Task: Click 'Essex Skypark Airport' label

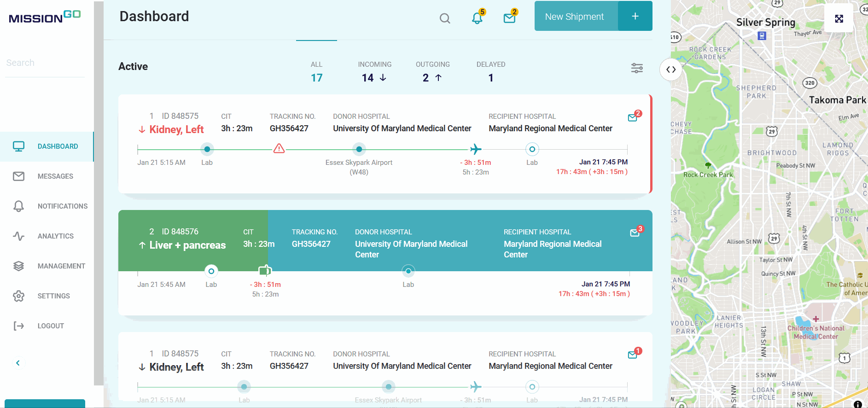Action: [x=359, y=163]
